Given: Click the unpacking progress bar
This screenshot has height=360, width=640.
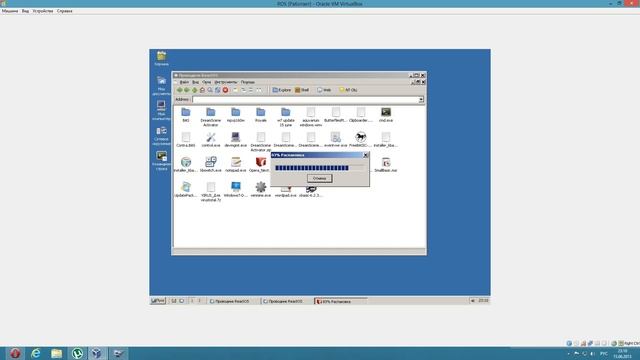Looking at the screenshot, I should pyautogui.click(x=320, y=168).
